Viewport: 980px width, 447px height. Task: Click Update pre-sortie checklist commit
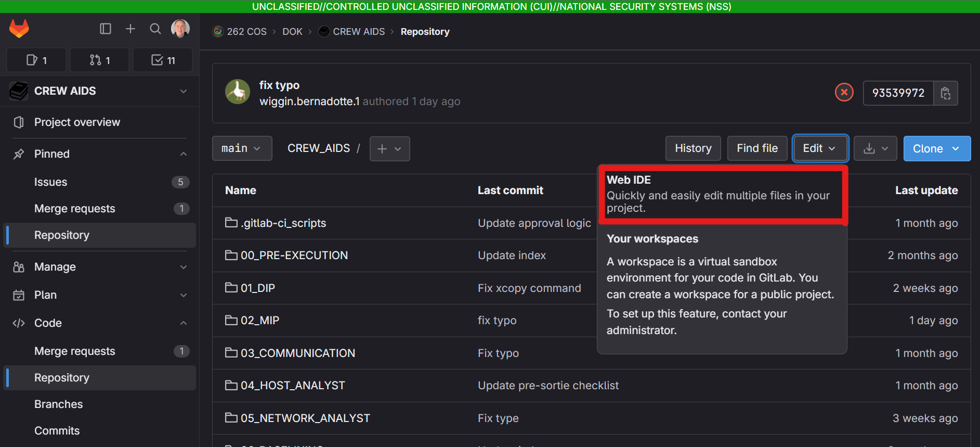pyautogui.click(x=548, y=386)
